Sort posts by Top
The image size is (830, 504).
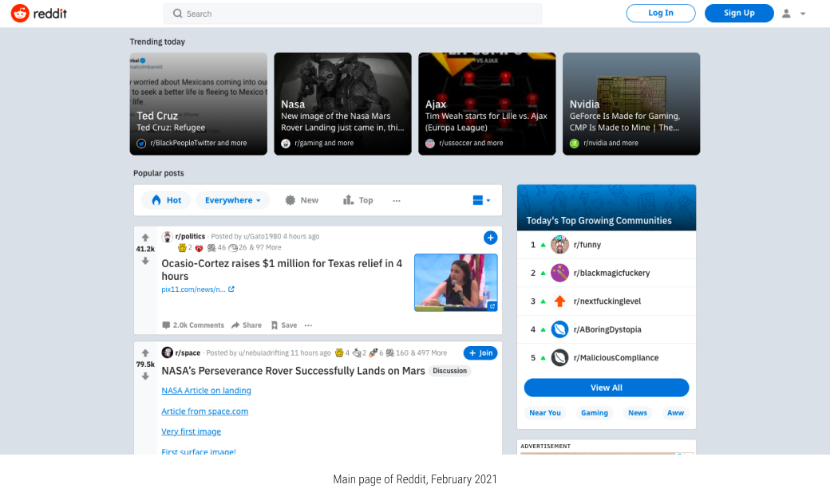358,200
